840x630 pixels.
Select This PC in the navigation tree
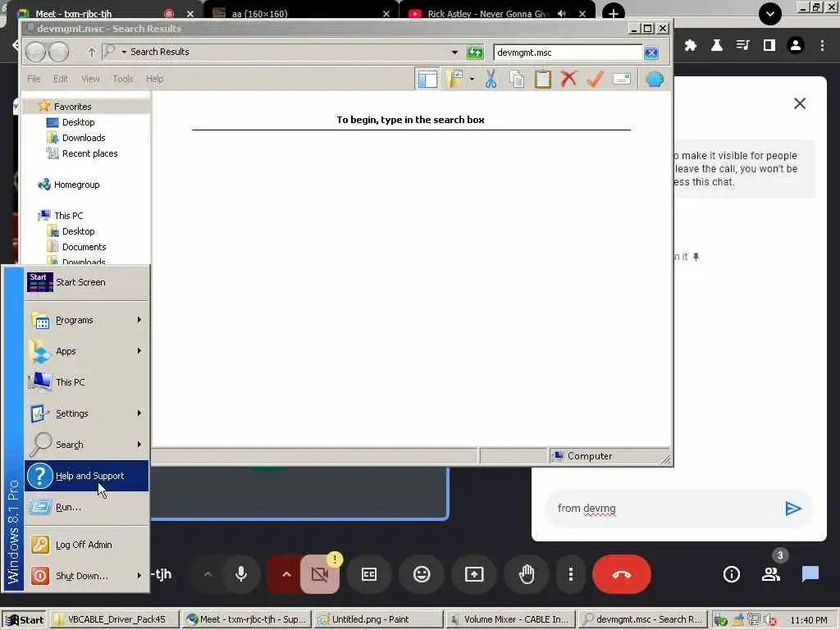pyautogui.click(x=69, y=216)
